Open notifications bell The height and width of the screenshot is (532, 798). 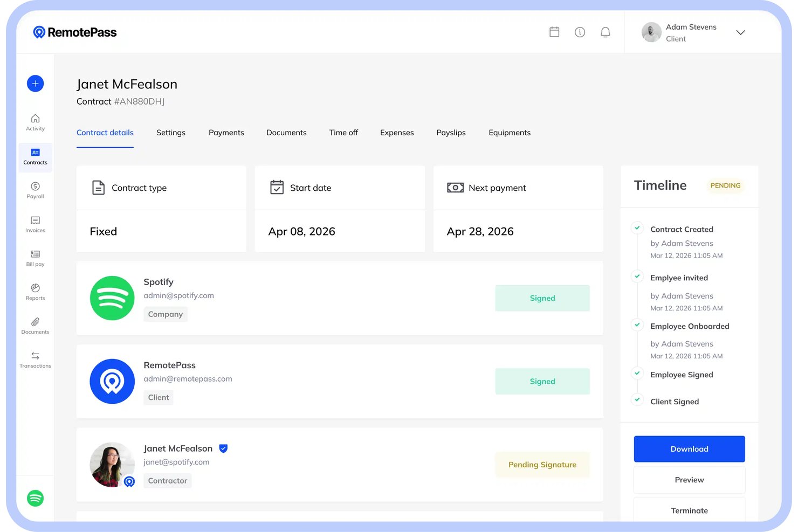click(606, 32)
